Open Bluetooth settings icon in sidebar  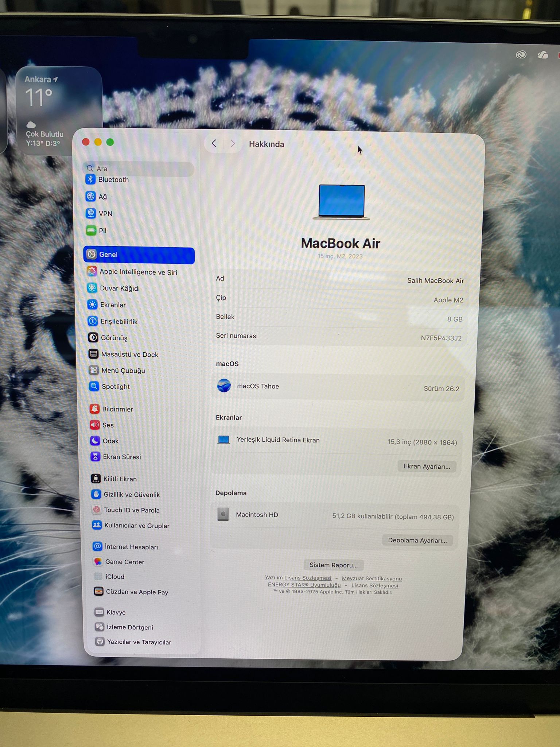point(90,179)
